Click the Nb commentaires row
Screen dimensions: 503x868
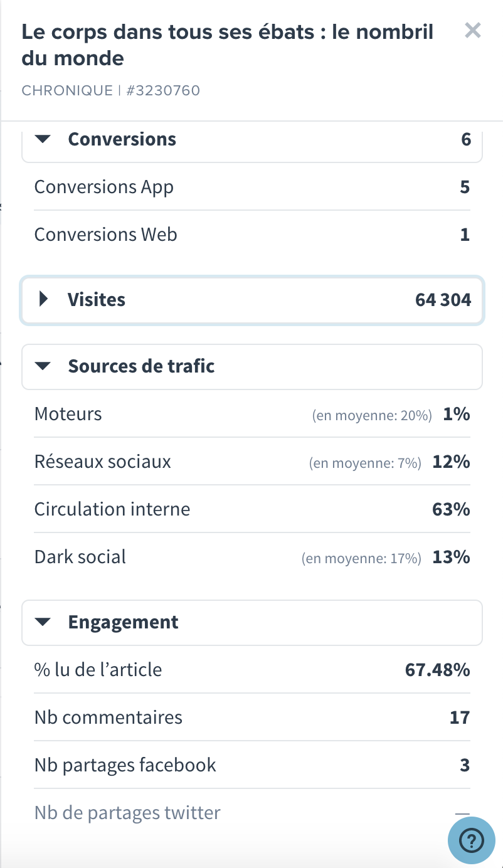coord(252,717)
